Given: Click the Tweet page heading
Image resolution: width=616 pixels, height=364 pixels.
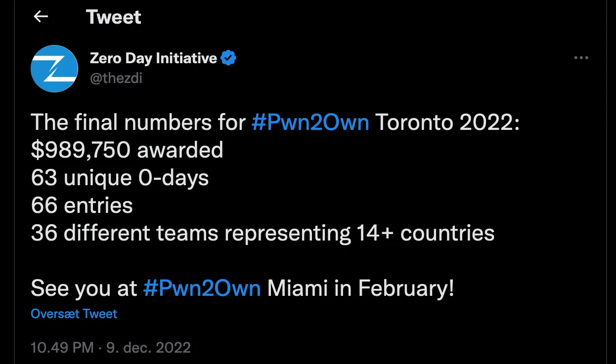Looking at the screenshot, I should (x=114, y=17).
